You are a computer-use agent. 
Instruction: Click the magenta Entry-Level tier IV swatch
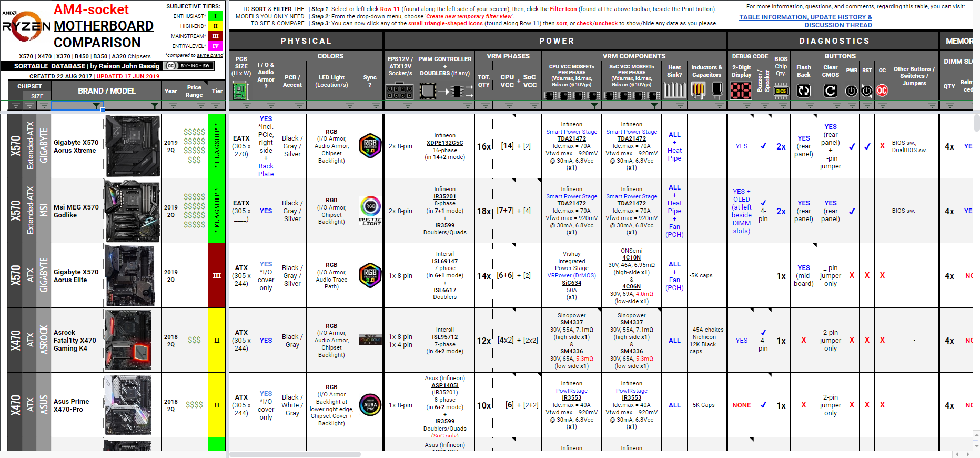[x=215, y=46]
